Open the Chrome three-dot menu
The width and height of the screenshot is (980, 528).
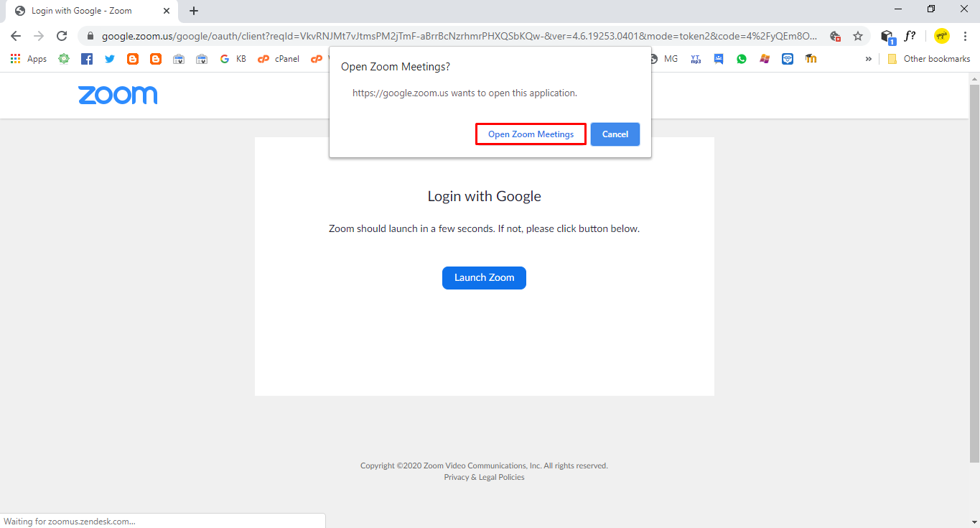coord(965,36)
